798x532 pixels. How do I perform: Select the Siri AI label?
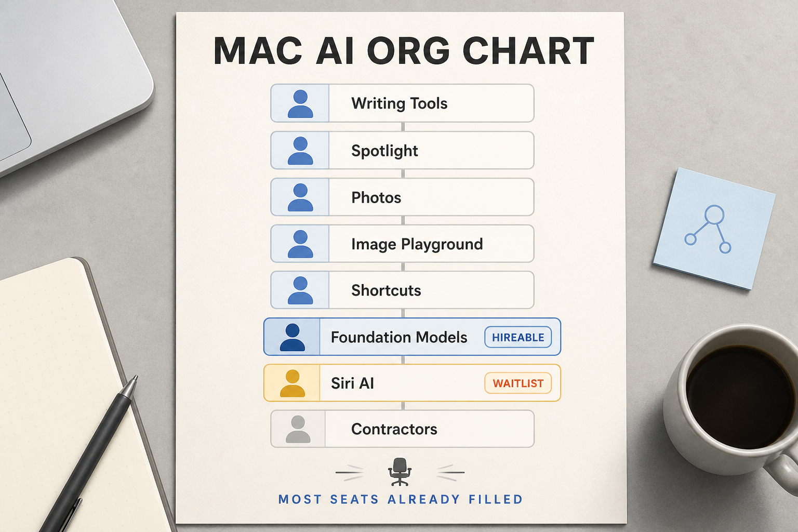(352, 383)
